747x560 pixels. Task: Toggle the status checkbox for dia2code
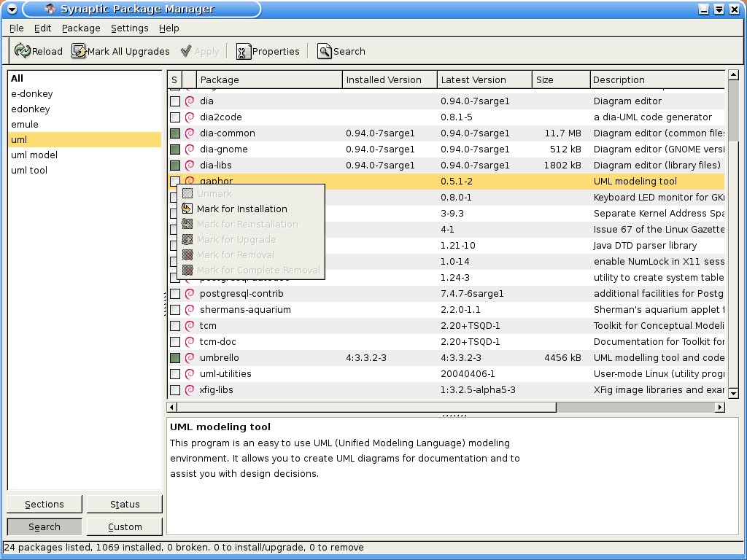(x=175, y=117)
